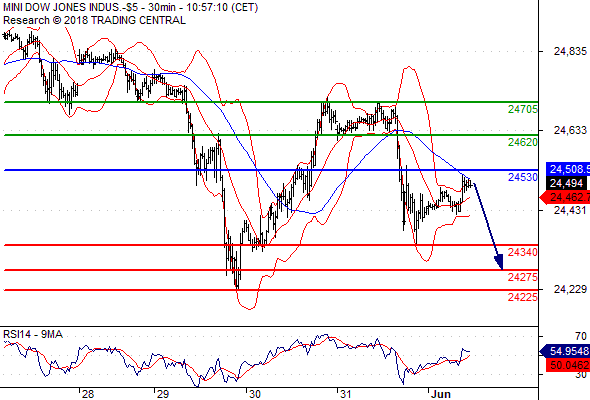The image size is (590, 400).
Task: Click date label 29 on time axis
Action: pos(163,394)
